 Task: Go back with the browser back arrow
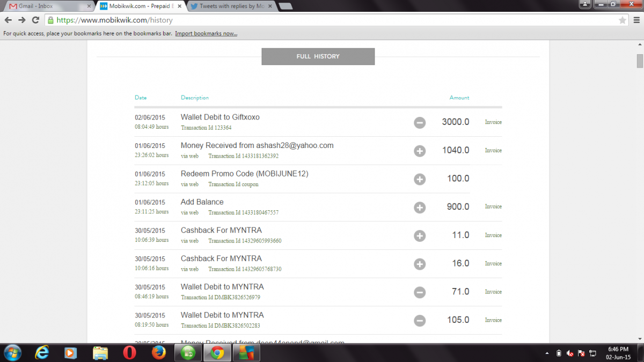(8, 20)
